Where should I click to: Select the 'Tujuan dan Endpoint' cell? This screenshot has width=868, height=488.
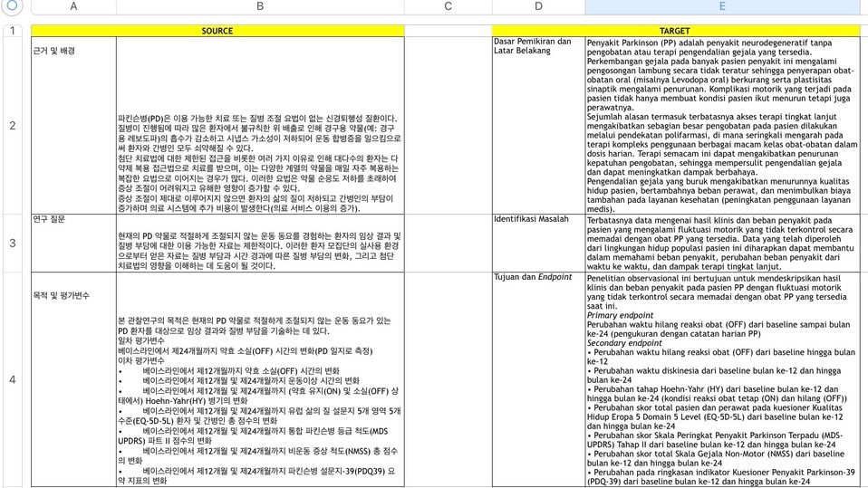pyautogui.click(x=538, y=379)
